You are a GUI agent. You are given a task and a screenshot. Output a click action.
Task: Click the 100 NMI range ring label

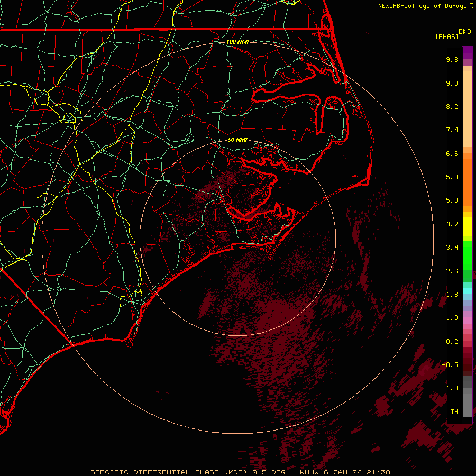pos(237,42)
